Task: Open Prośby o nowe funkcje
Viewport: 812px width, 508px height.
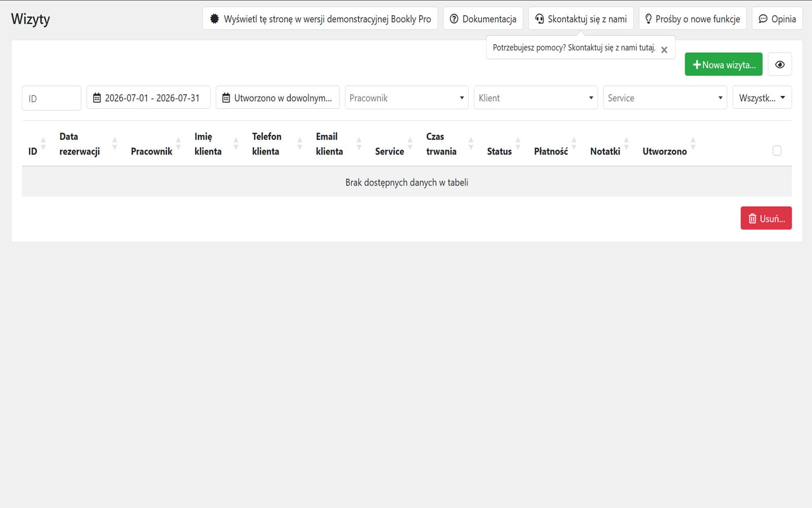Action: tap(692, 19)
